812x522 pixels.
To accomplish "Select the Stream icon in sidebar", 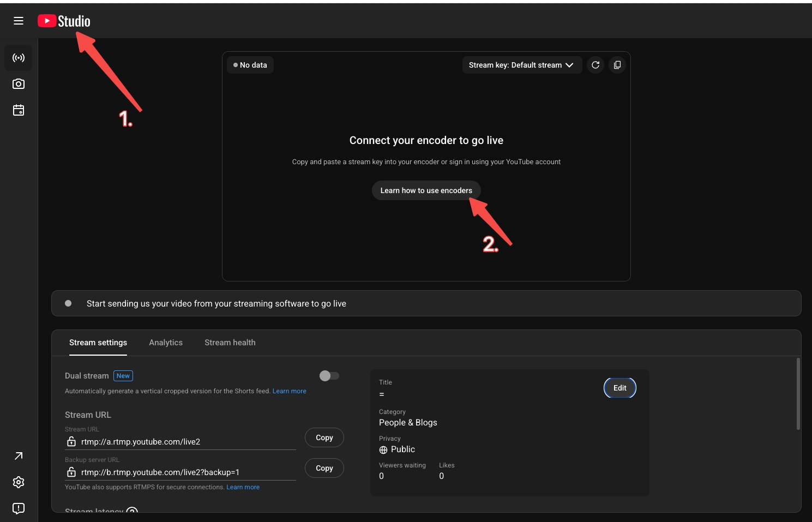I will [19, 58].
